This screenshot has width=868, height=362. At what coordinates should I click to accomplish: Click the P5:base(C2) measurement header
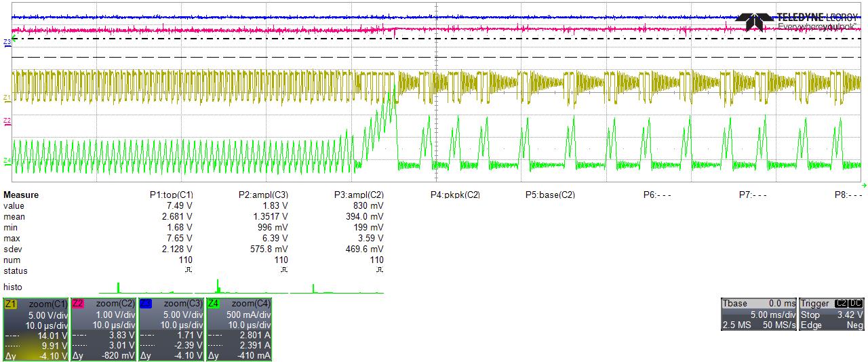coord(550,195)
